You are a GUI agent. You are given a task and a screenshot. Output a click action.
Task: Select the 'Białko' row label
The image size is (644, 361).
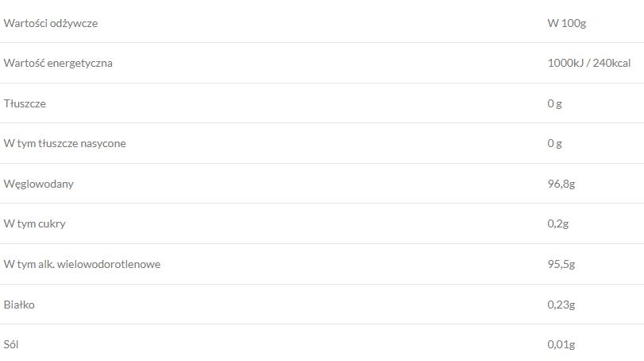coord(19,305)
